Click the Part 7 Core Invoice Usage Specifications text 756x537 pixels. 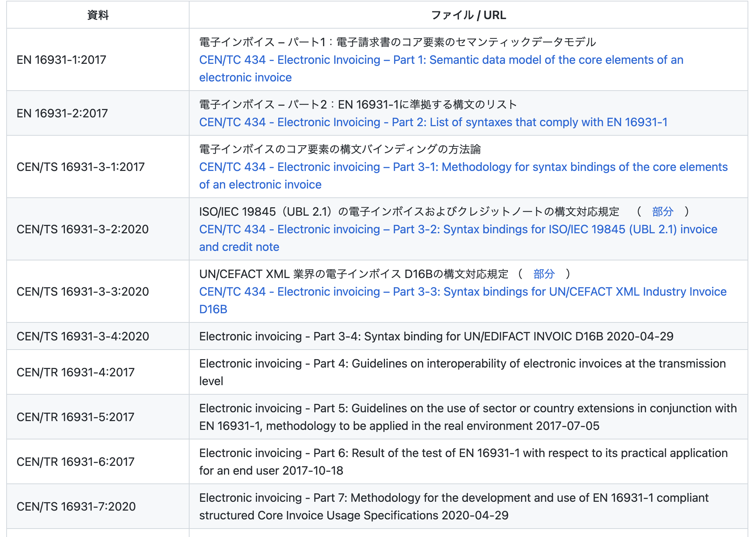point(454,507)
